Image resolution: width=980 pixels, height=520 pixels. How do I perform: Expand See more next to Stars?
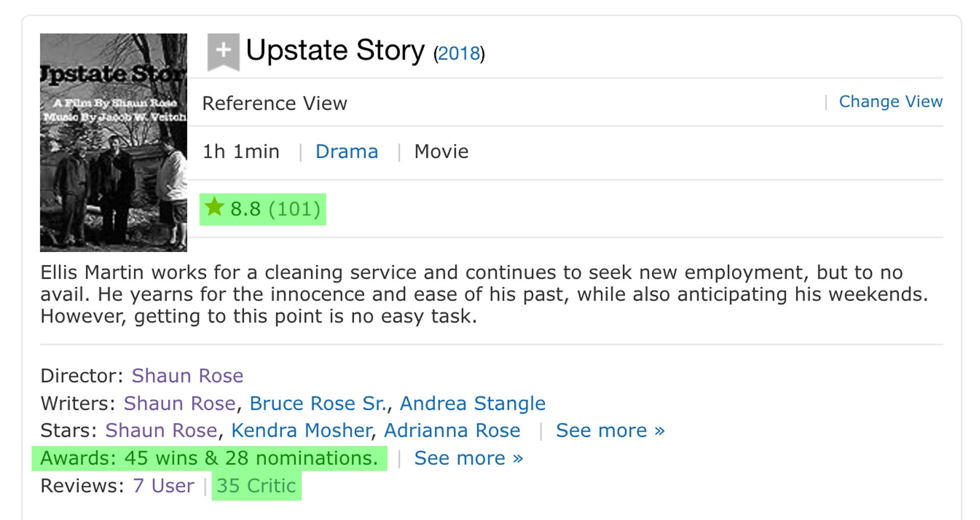click(610, 430)
